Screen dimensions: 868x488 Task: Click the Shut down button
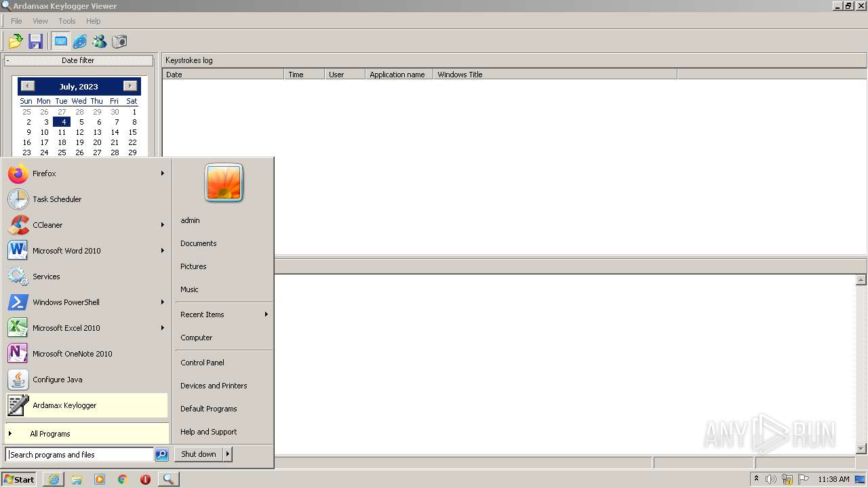click(199, 454)
